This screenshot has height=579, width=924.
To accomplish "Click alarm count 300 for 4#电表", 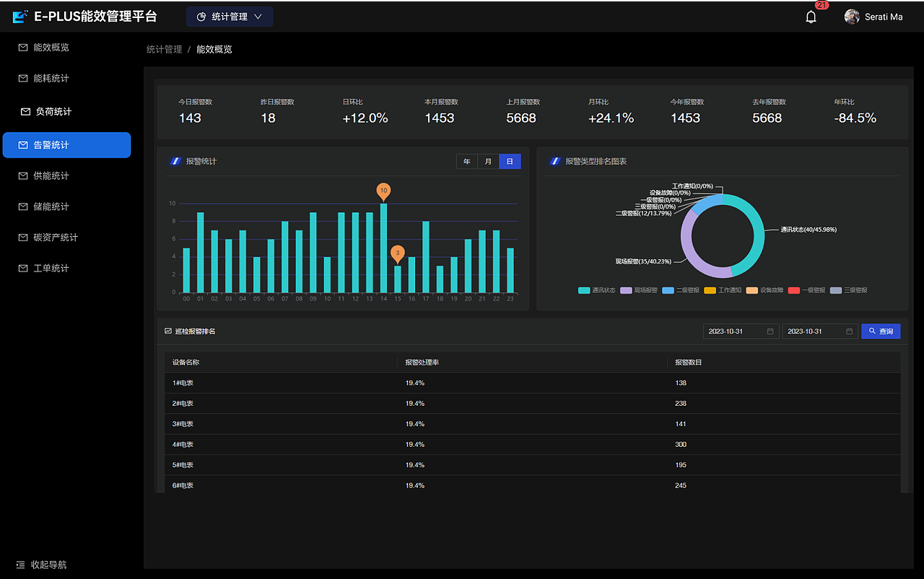I will pyautogui.click(x=681, y=445).
